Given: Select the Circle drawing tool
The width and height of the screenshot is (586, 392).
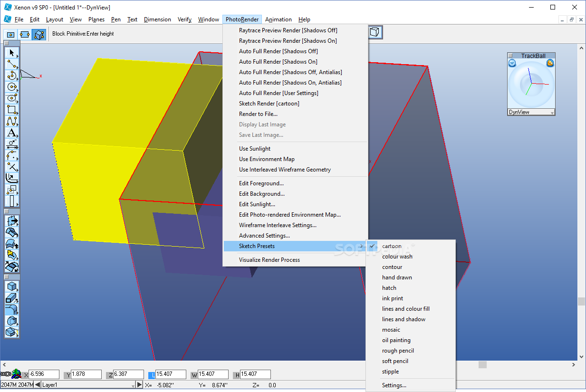Looking at the screenshot, I should coord(12,86).
